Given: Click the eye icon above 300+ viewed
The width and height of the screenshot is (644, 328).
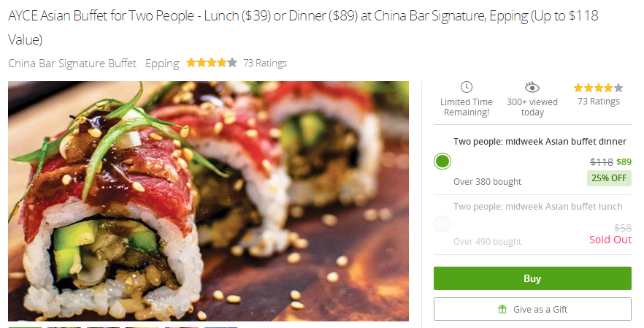Looking at the screenshot, I should pos(532,87).
